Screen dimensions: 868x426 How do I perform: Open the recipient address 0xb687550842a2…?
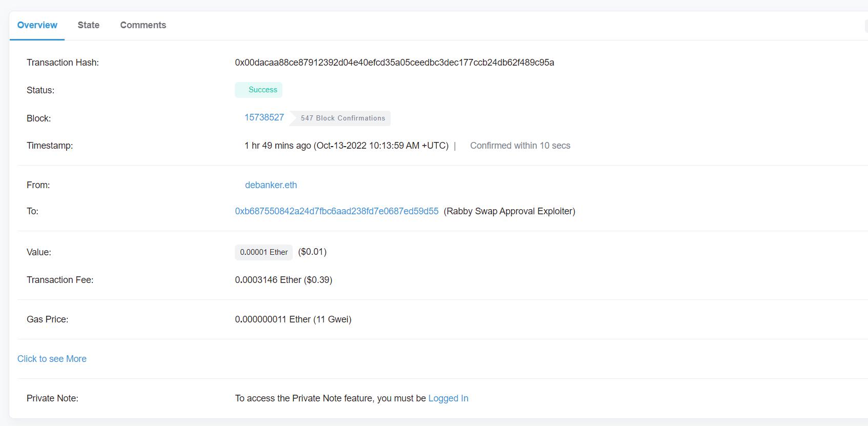click(x=336, y=211)
